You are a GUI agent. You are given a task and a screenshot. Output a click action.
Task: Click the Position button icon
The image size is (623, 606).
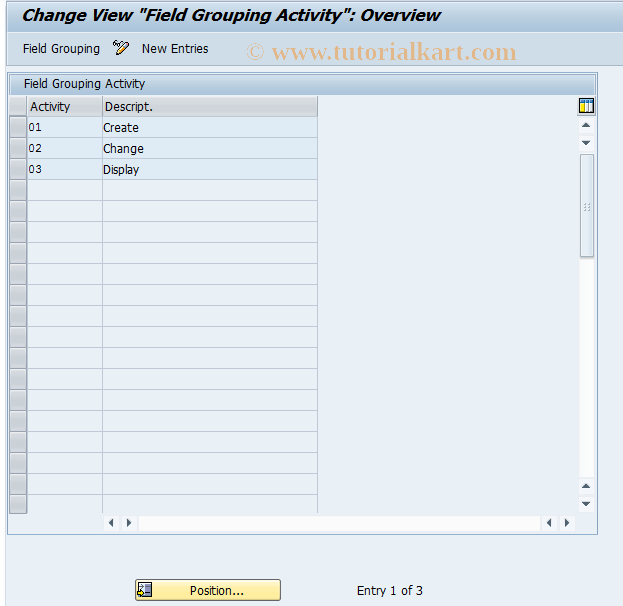(144, 590)
